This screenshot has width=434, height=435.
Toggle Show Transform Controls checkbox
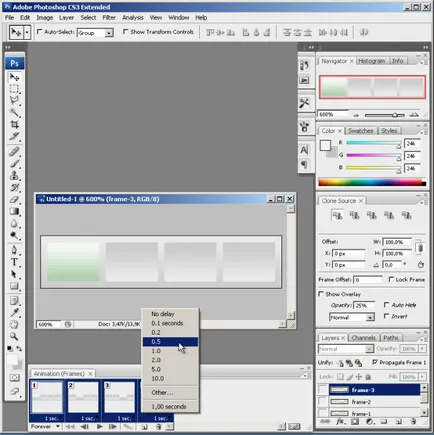[126, 32]
